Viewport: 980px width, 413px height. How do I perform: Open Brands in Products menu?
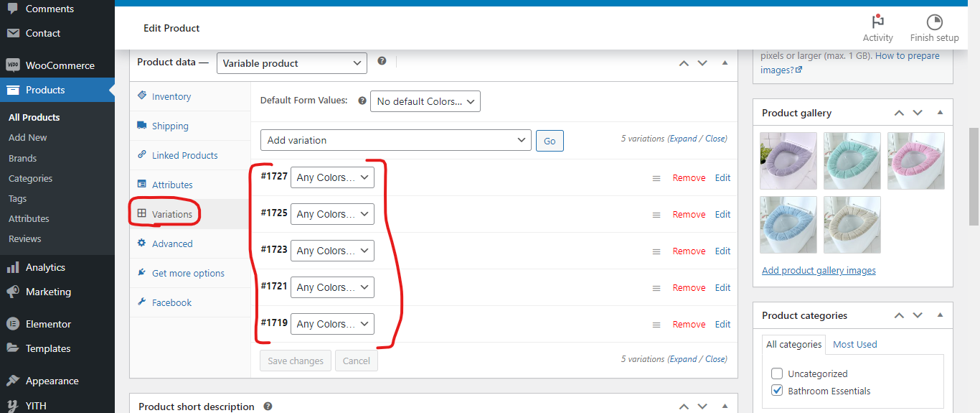pos(22,158)
